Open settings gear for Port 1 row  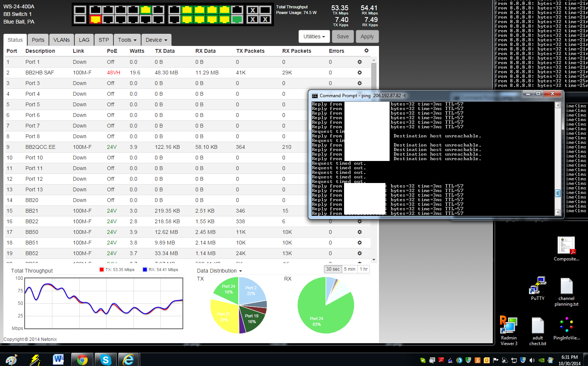coord(360,62)
